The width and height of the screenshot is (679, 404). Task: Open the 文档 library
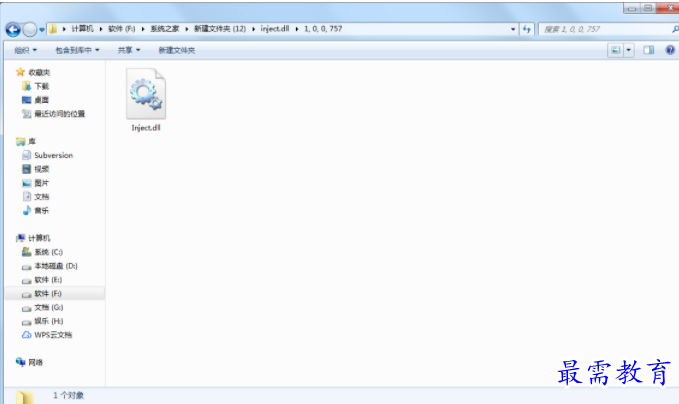[x=42, y=197]
